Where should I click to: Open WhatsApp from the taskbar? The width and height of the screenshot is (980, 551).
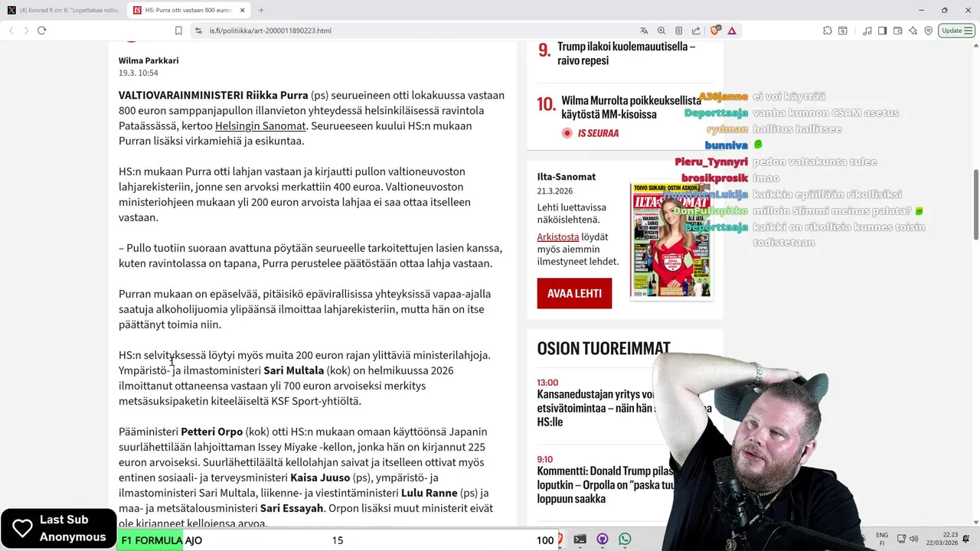[625, 540]
